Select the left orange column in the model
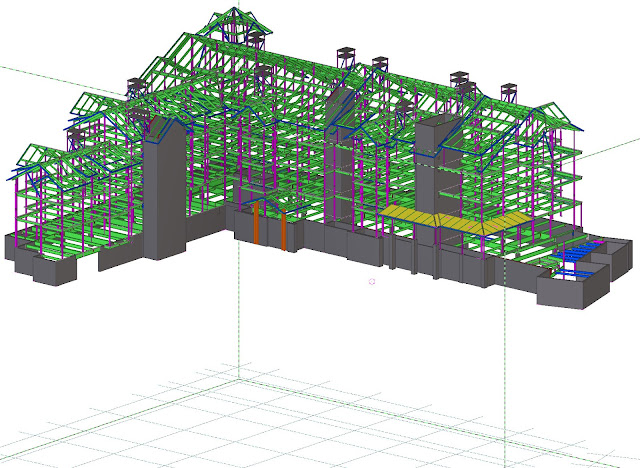The height and width of the screenshot is (468, 640). tap(256, 222)
